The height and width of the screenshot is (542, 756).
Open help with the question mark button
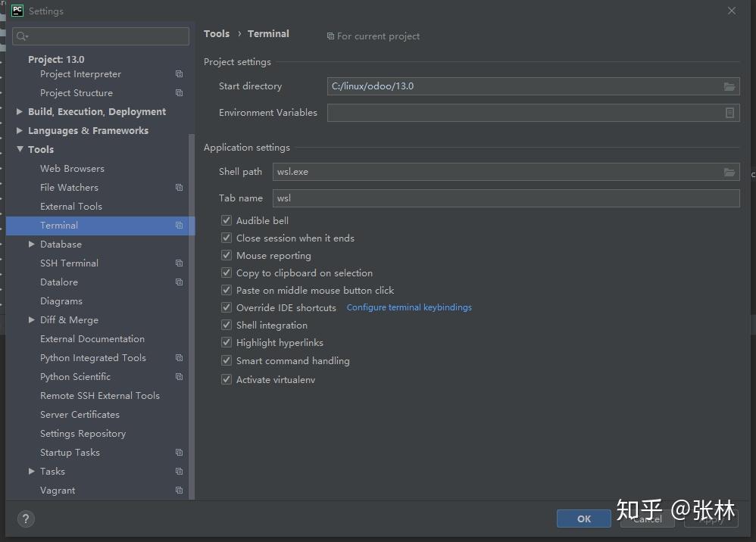(x=26, y=519)
